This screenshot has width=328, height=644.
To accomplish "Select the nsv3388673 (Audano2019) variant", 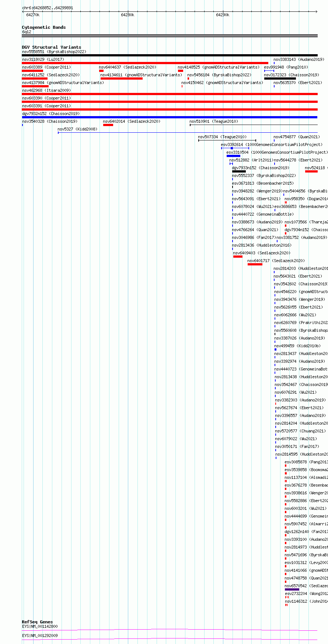I will pos(257,222).
